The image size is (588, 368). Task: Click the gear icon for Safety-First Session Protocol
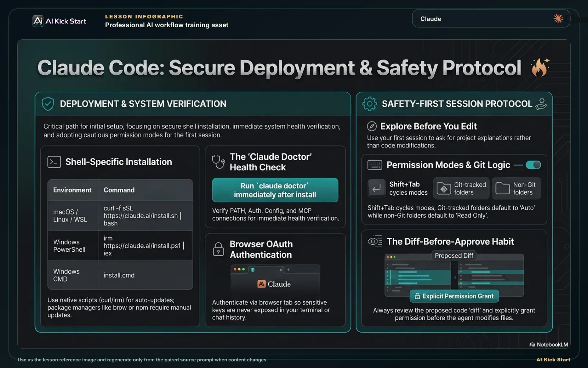(x=369, y=104)
